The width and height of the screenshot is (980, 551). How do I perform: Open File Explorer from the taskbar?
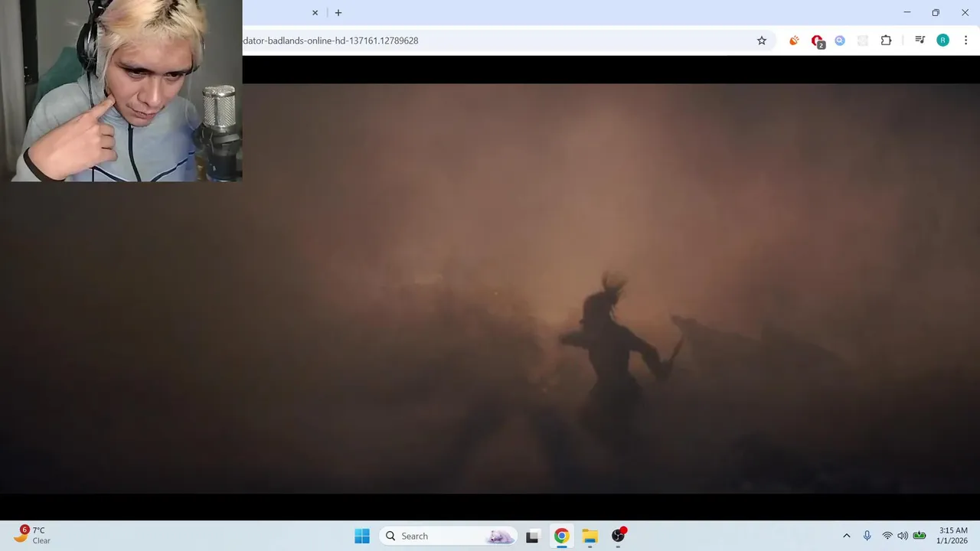pos(590,536)
